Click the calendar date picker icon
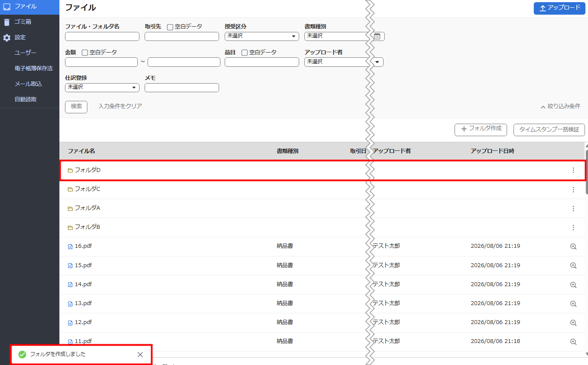Screen dimensions: 588x365 pos(377,36)
